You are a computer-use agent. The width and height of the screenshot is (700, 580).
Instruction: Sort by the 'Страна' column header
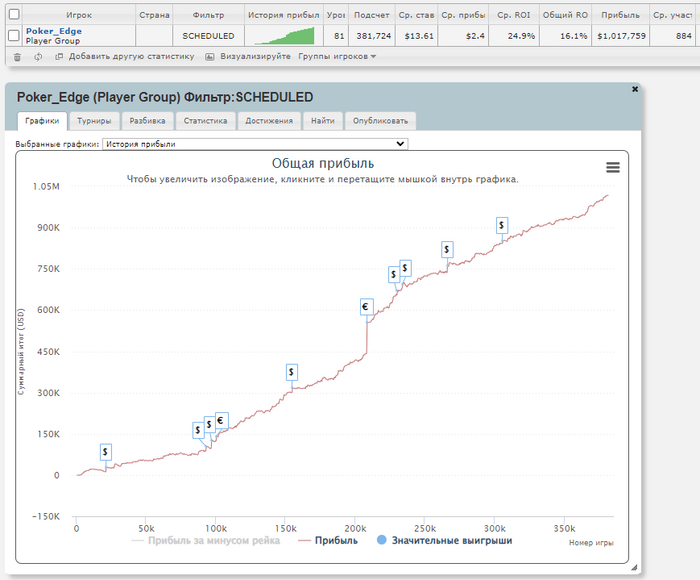(x=154, y=15)
